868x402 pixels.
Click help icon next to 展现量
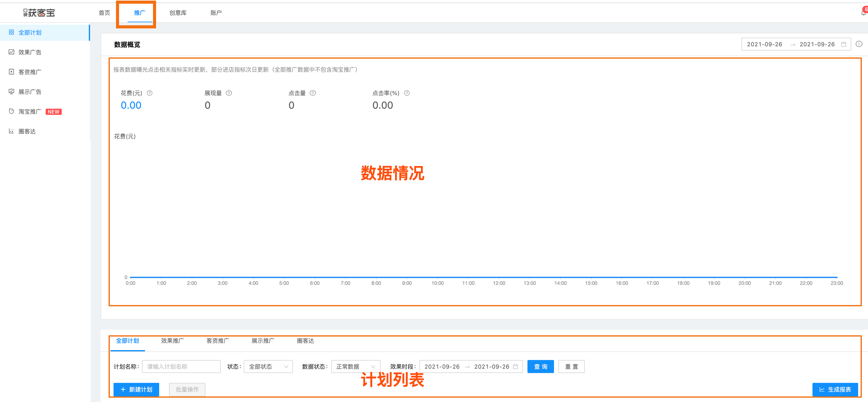tap(229, 93)
